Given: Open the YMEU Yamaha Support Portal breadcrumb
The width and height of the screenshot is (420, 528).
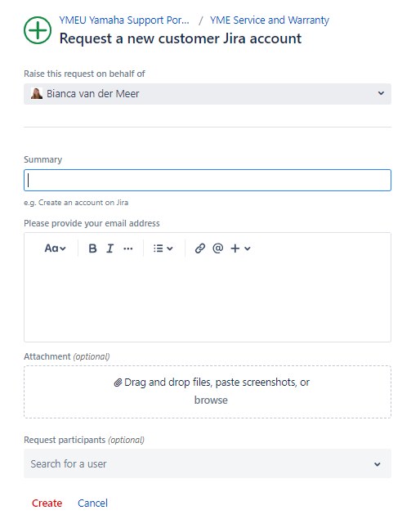Looking at the screenshot, I should (124, 20).
